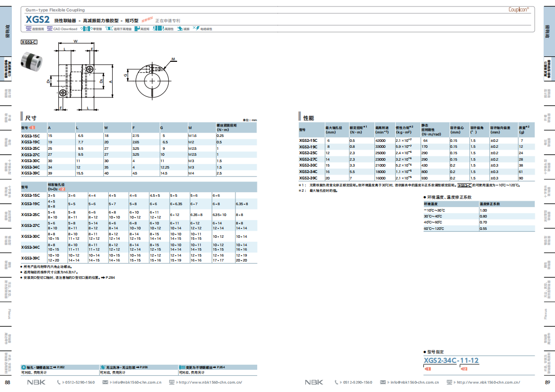Click the phone icon on page 89 footer
Screen dimensions: 555x392
(x=336, y=383)
